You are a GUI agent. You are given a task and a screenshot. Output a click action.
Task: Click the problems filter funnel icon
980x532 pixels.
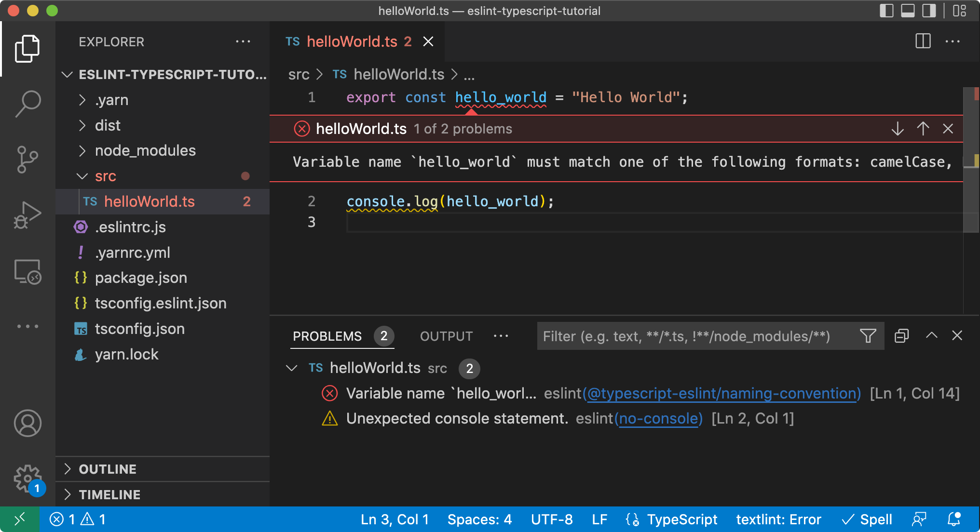coord(868,336)
